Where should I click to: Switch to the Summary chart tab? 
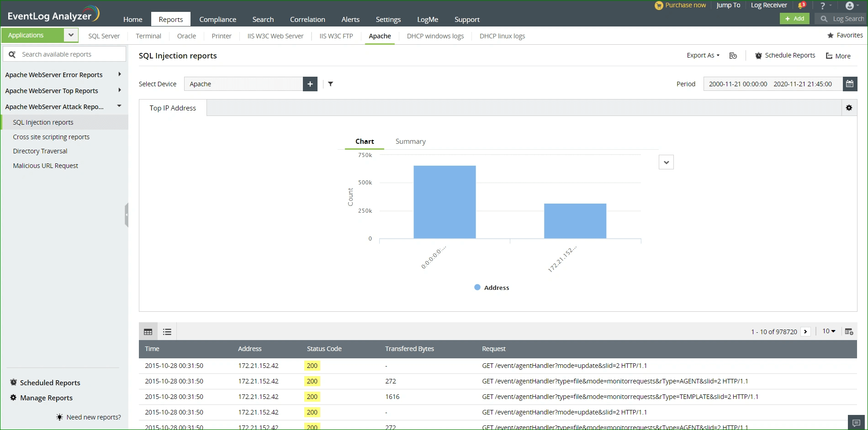pos(411,142)
